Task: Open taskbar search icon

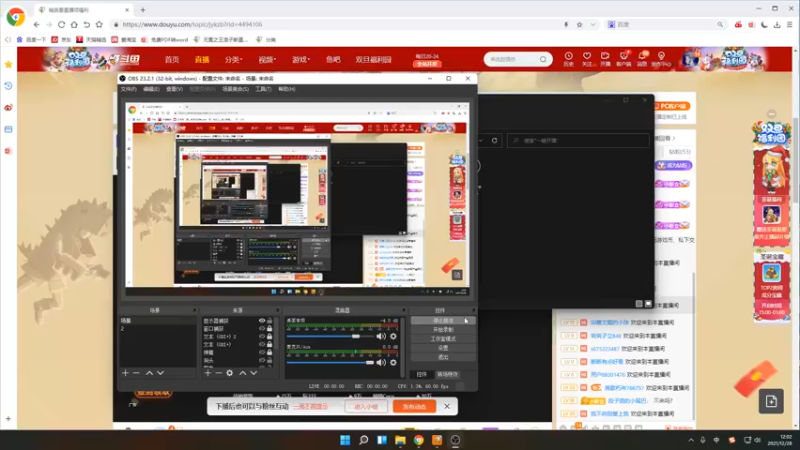Action: tap(363, 440)
